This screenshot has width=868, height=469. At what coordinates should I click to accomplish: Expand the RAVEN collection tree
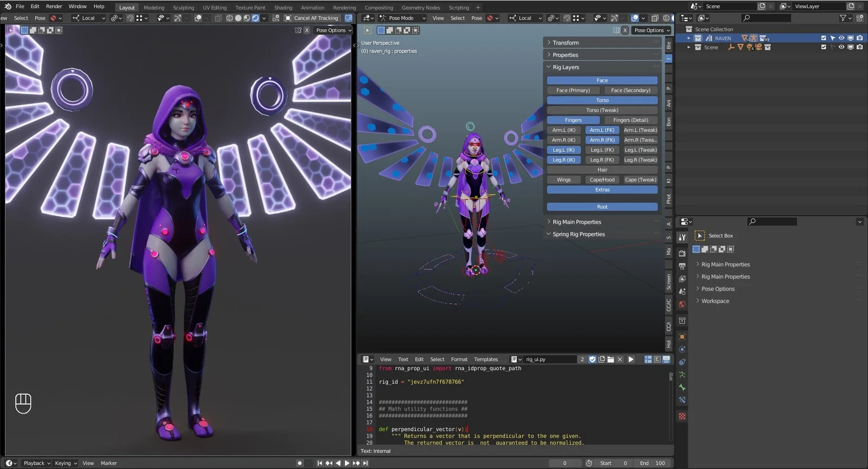[x=689, y=38]
